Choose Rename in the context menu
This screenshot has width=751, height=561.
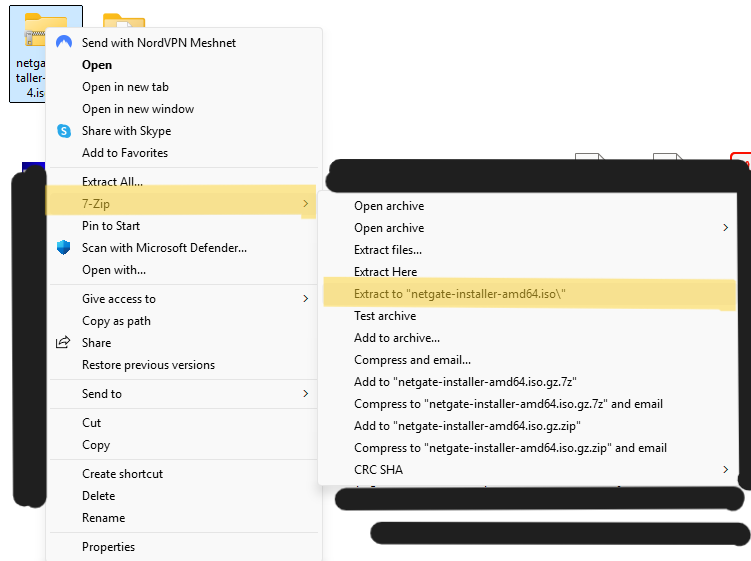click(x=184, y=517)
